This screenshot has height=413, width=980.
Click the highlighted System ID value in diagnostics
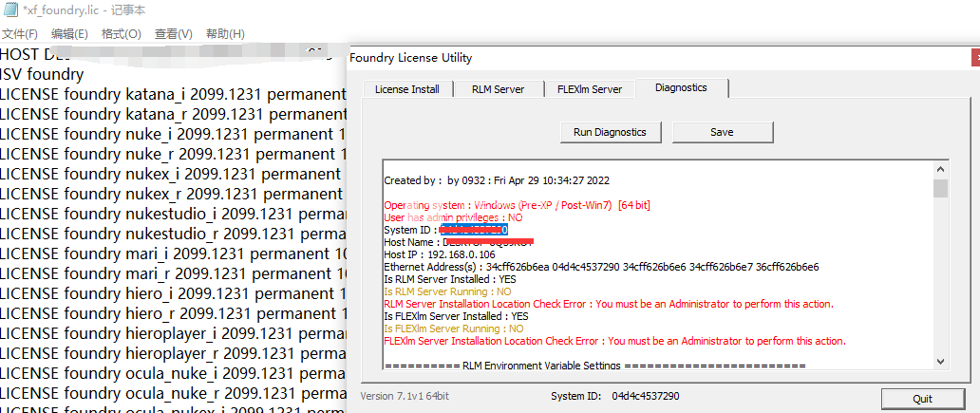tap(474, 230)
